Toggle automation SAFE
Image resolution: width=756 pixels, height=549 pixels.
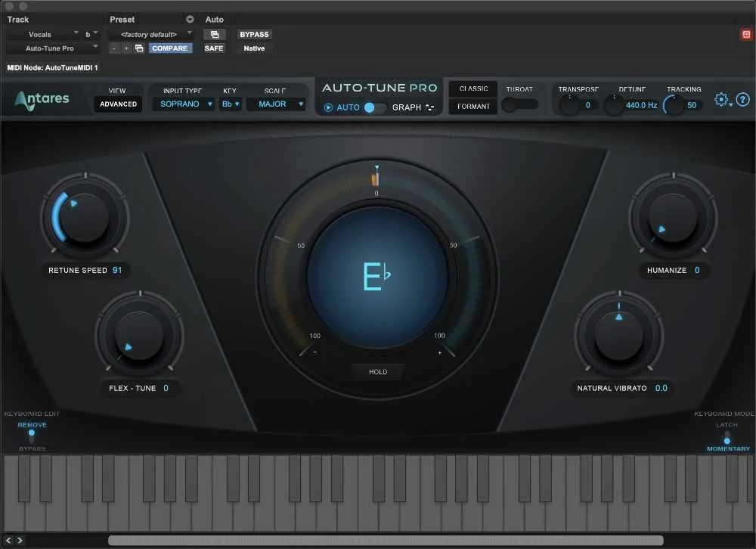(214, 48)
